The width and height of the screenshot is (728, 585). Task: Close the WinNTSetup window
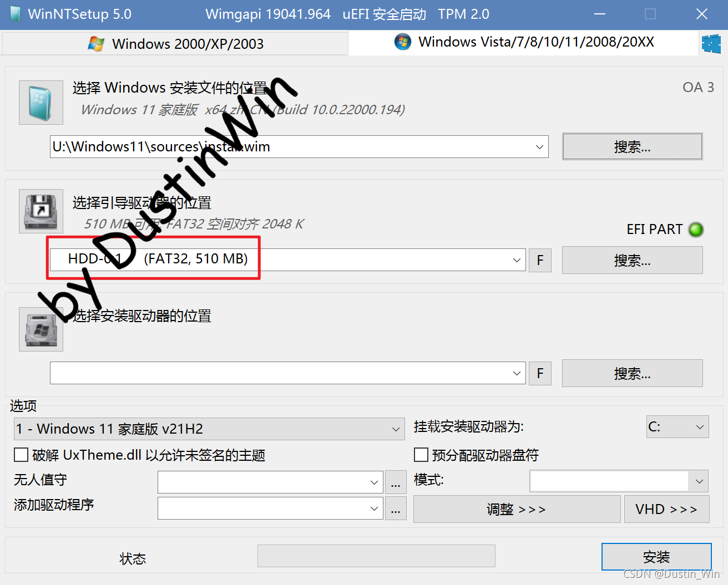click(702, 14)
